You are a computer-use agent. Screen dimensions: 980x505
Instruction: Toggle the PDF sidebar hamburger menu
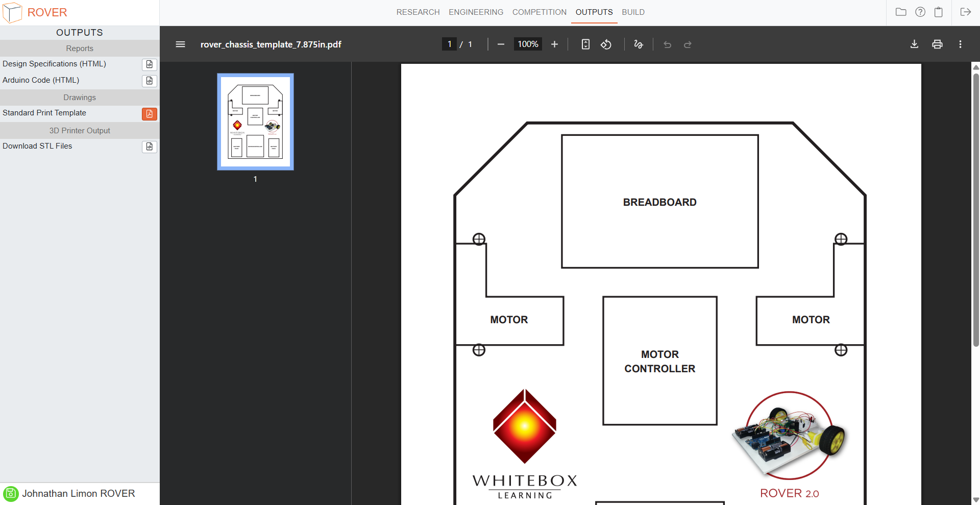180,44
